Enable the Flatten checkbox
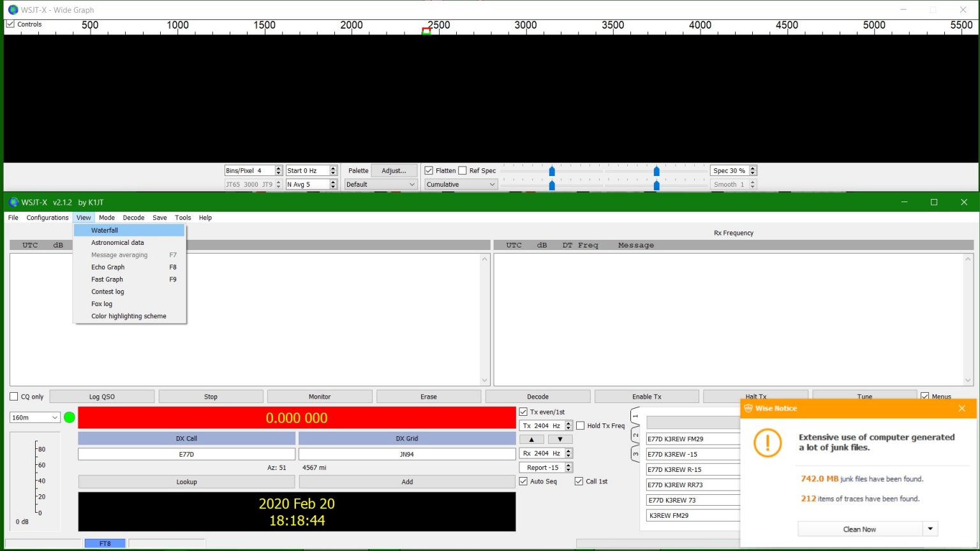Screen dimensions: 980x551 tap(428, 170)
